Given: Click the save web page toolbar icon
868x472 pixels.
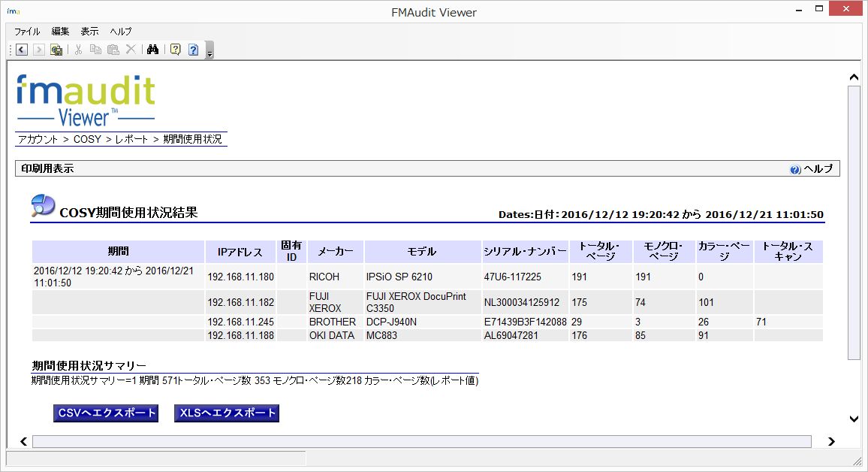Looking at the screenshot, I should click(x=56, y=50).
